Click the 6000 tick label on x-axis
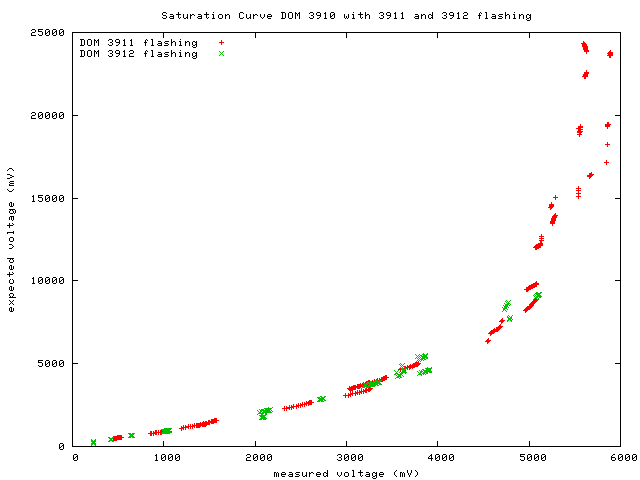The width and height of the screenshot is (640, 480). (x=619, y=458)
